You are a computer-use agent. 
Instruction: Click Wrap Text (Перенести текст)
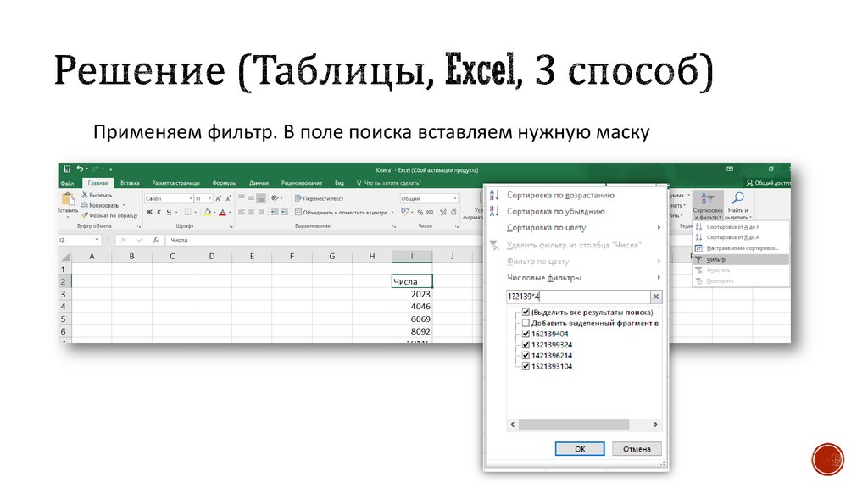320,198
